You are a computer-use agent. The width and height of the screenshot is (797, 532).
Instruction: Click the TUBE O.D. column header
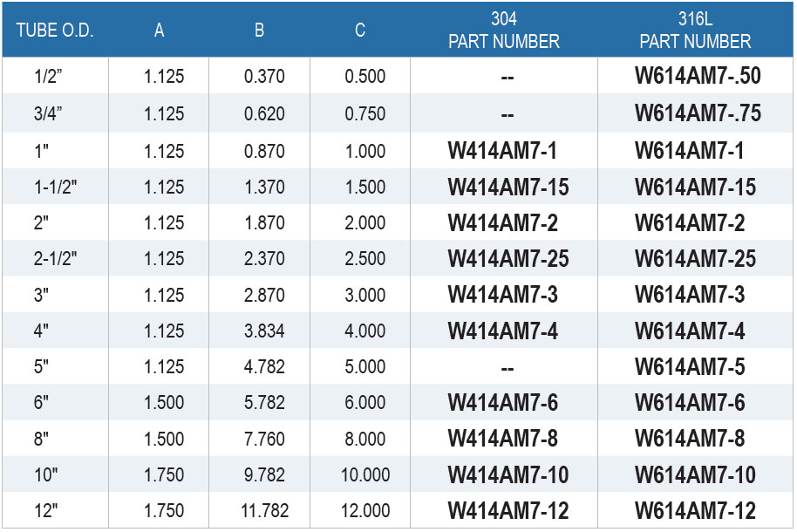coord(55,31)
